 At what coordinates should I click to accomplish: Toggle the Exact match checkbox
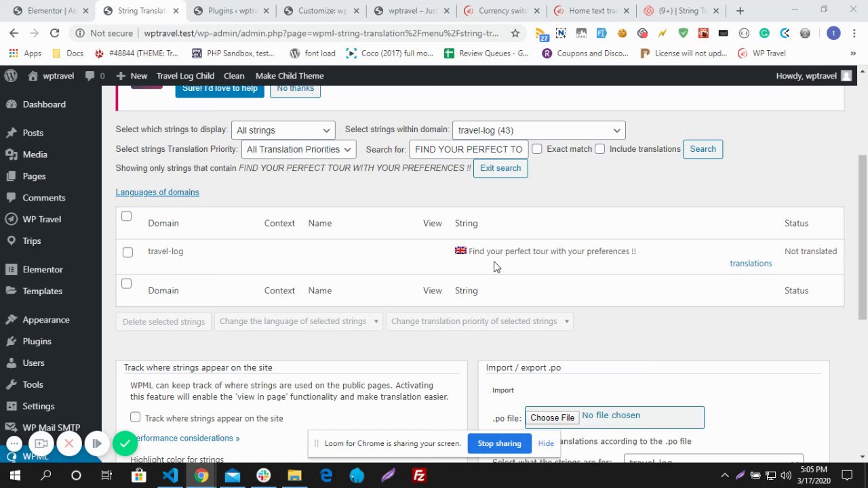pyautogui.click(x=537, y=148)
